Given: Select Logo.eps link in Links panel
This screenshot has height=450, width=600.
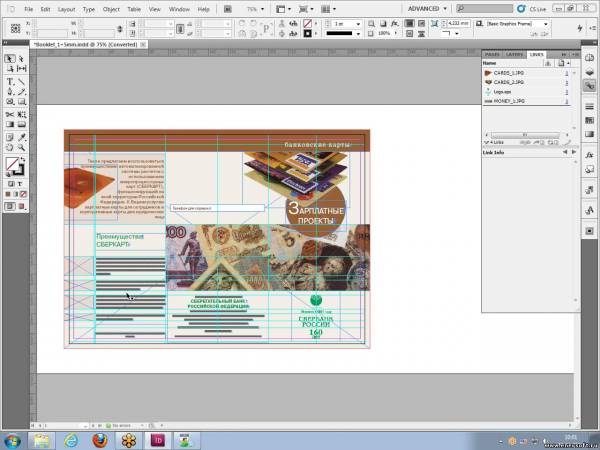Looking at the screenshot, I should tap(527, 92).
